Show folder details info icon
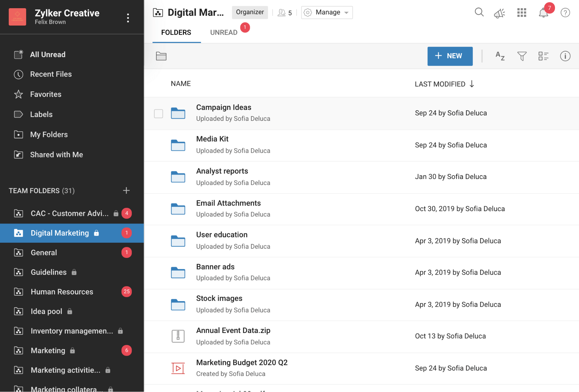579x392 pixels. [x=565, y=56]
